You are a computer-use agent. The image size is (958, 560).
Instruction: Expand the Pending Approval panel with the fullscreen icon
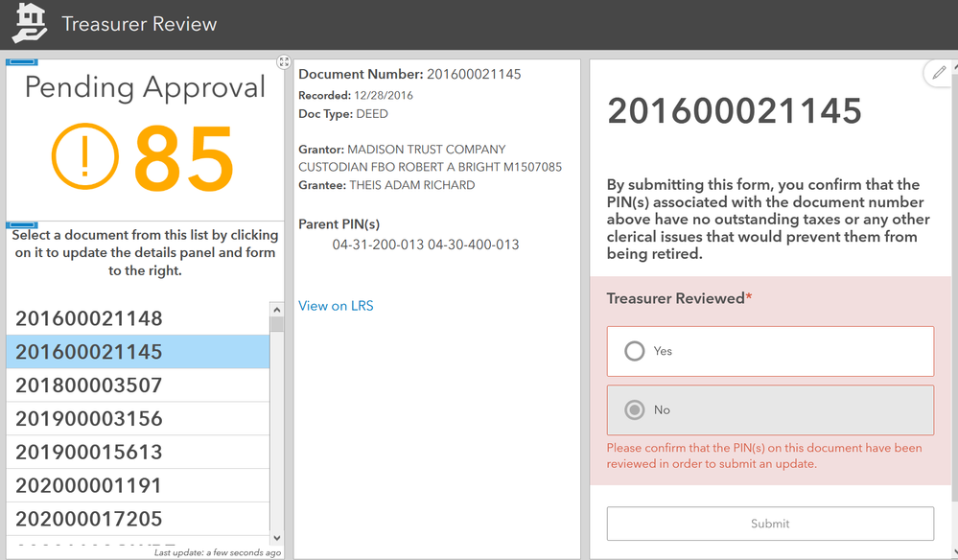click(284, 61)
